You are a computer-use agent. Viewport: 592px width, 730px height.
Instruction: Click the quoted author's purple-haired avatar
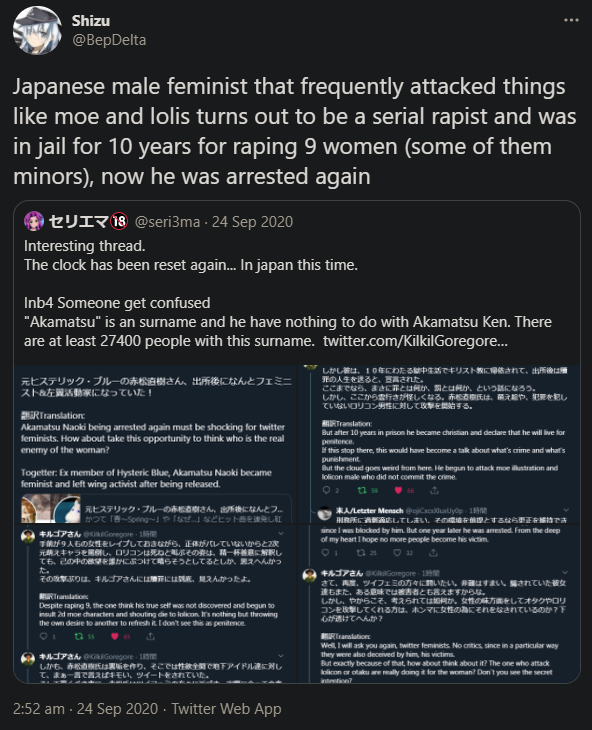pyautogui.click(x=34, y=221)
